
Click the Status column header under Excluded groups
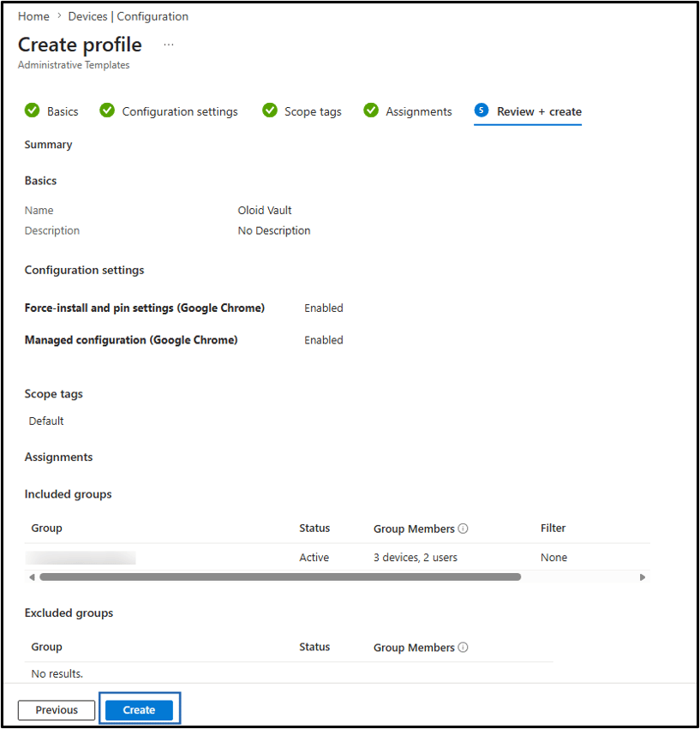314,646
